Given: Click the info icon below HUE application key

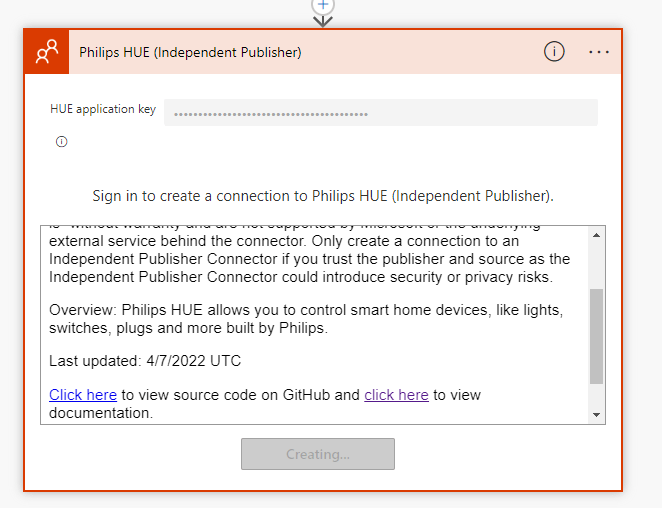Looking at the screenshot, I should click(x=61, y=142).
